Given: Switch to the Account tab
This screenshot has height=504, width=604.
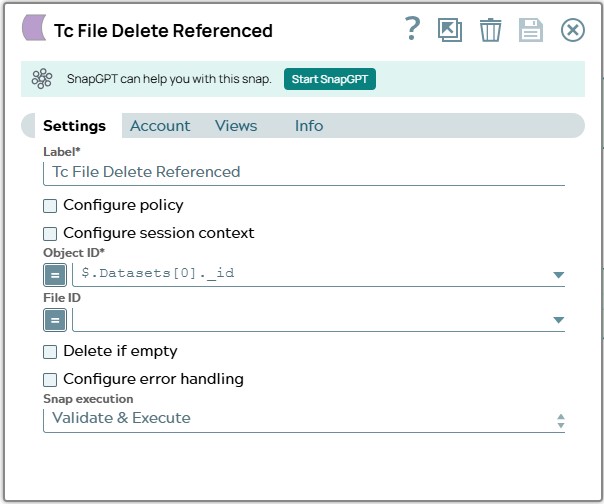Looking at the screenshot, I should coord(160,126).
